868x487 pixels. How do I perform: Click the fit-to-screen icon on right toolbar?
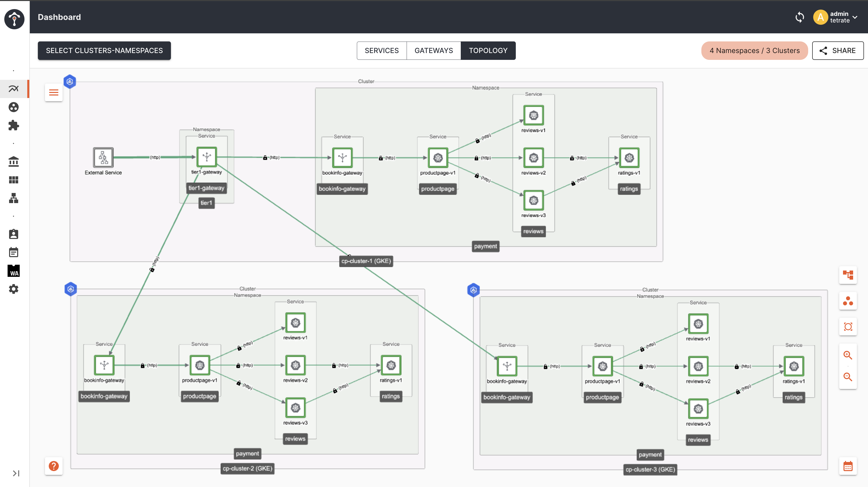click(848, 327)
